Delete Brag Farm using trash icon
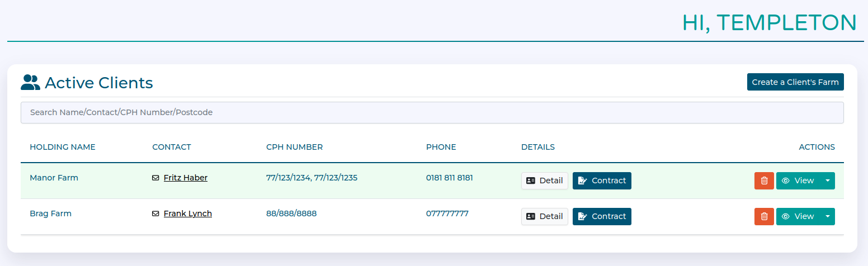The image size is (868, 266). coord(764,216)
